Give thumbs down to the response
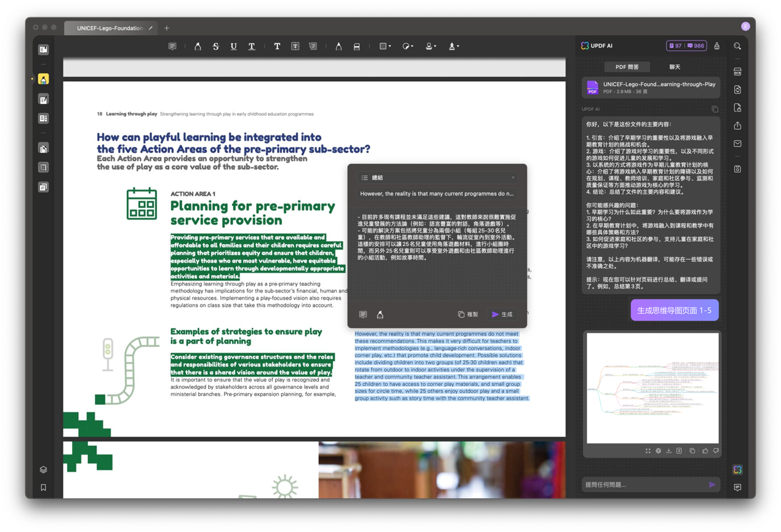This screenshot has width=781, height=532. (716, 451)
